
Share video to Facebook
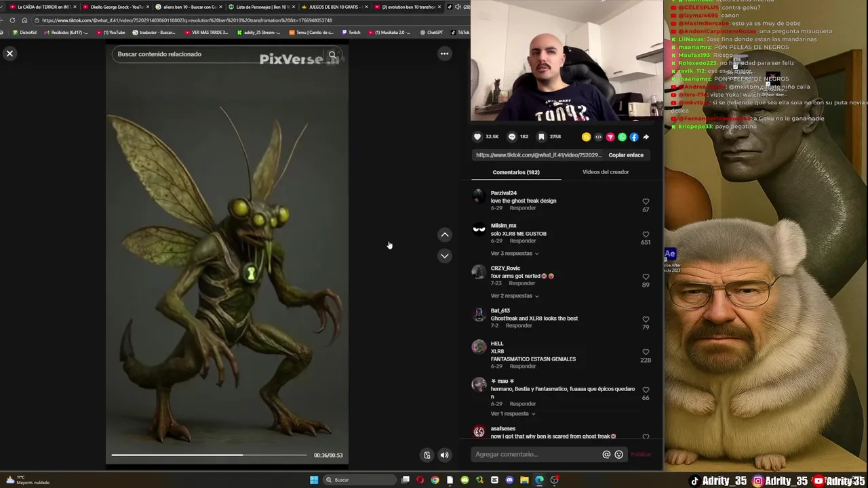point(634,137)
